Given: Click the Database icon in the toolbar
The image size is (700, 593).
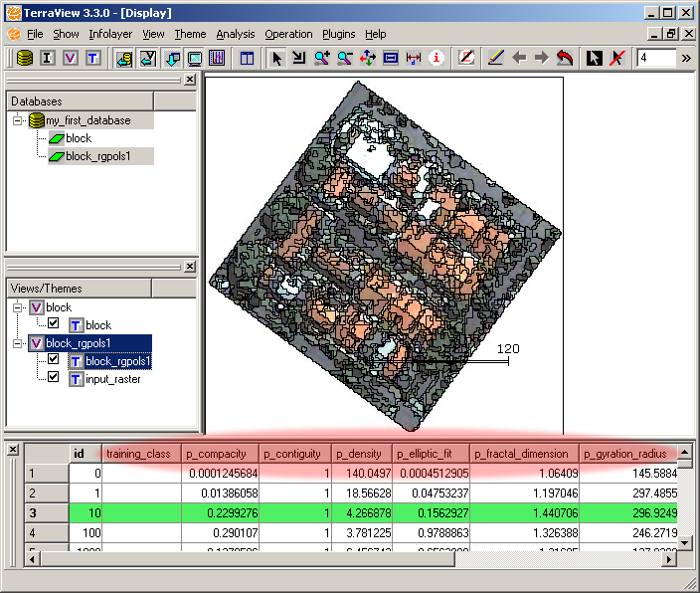Looking at the screenshot, I should (x=25, y=59).
